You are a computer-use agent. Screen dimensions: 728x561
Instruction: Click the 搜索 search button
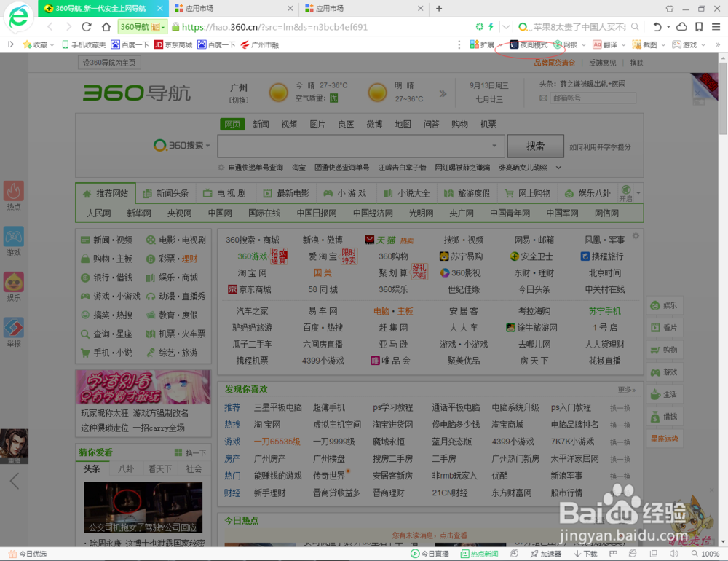[x=535, y=146]
